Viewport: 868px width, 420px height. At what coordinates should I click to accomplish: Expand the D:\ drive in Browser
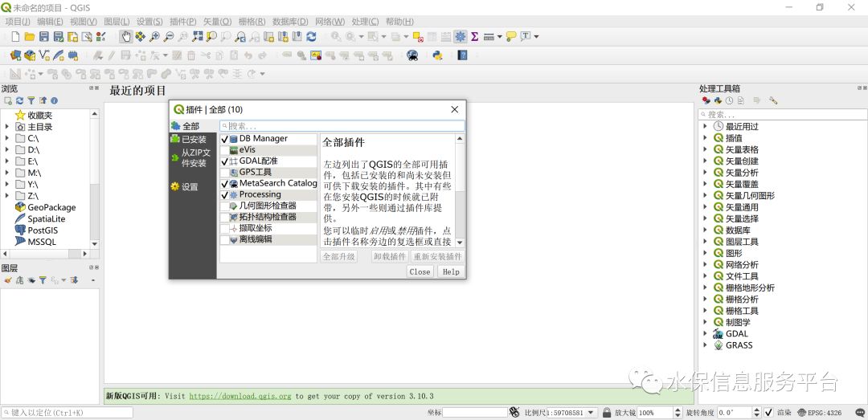pos(6,150)
